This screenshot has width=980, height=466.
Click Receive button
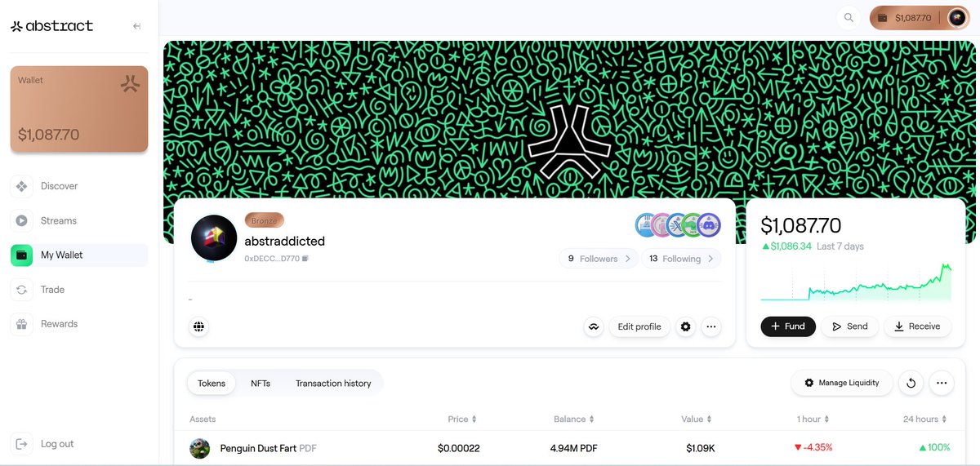(x=917, y=326)
